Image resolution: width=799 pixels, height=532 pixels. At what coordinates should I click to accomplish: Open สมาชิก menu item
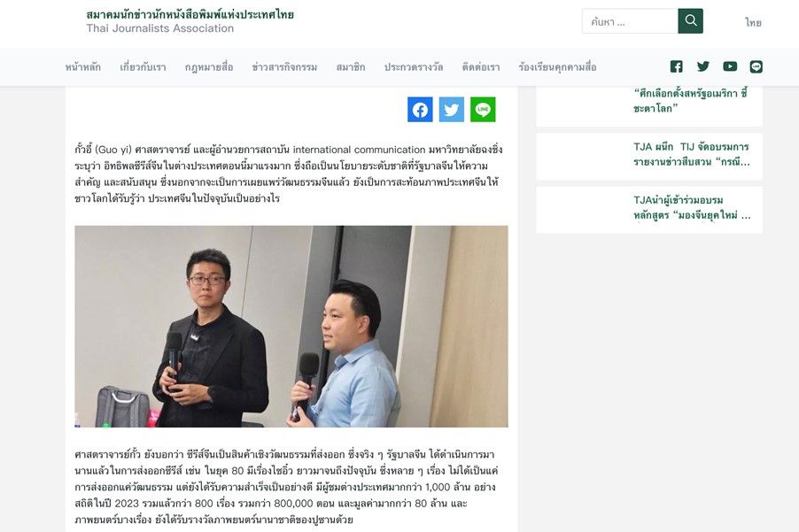351,67
